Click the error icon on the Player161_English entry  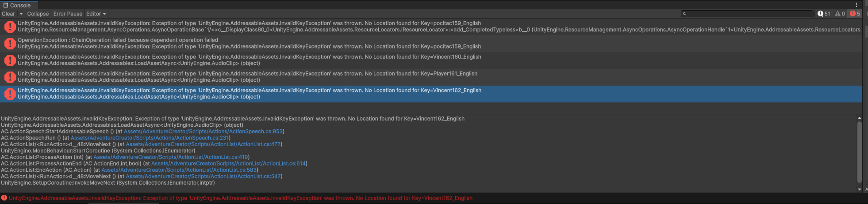(10, 77)
